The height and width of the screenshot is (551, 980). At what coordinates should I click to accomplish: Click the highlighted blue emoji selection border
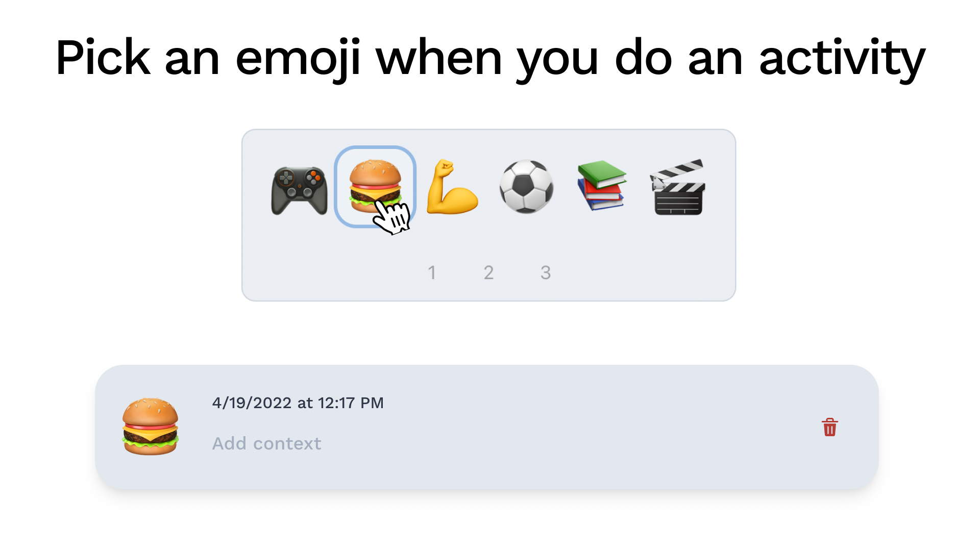(x=376, y=153)
